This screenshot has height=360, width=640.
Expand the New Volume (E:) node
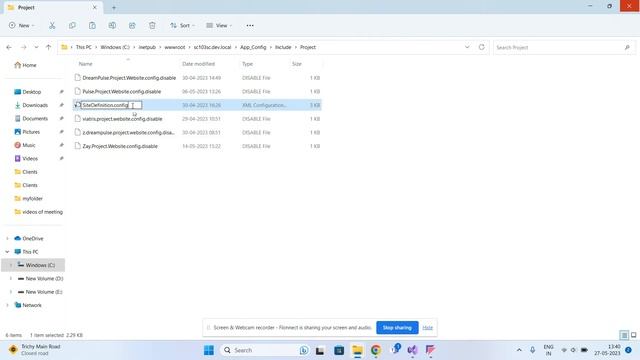pyautogui.click(x=11, y=292)
